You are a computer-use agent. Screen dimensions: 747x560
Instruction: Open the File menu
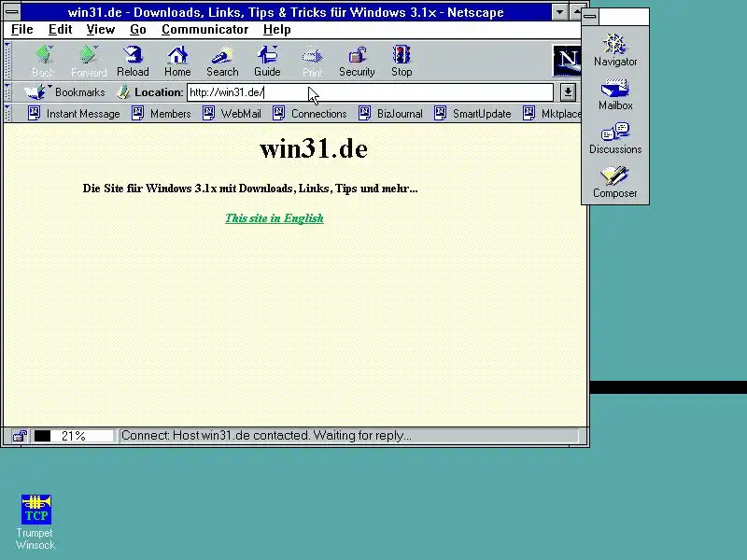point(21,30)
